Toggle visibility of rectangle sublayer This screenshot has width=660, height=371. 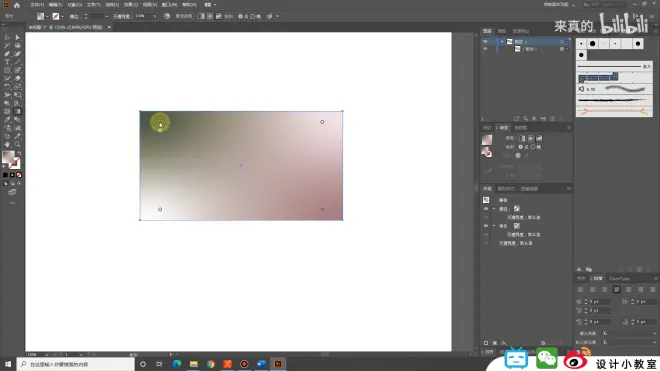(x=485, y=49)
